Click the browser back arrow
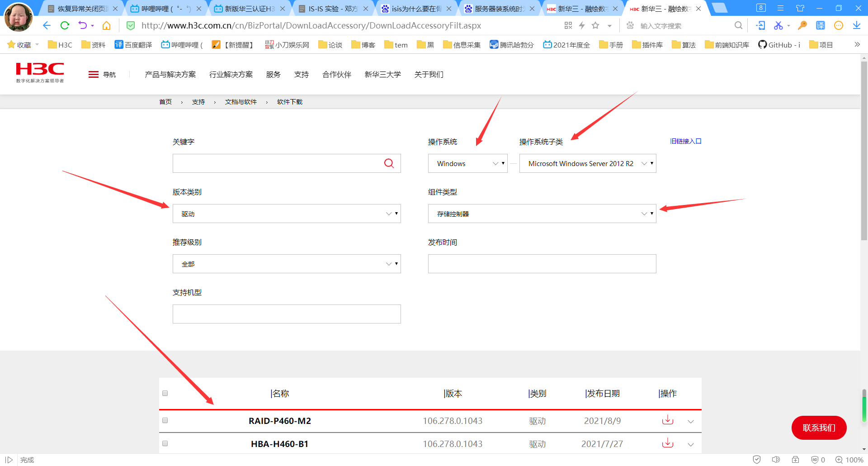 (47, 25)
